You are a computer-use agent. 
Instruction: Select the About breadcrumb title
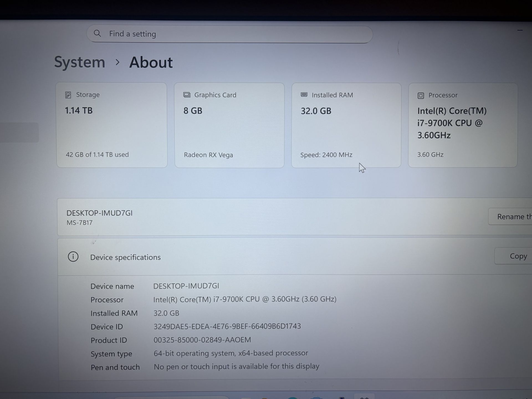pyautogui.click(x=151, y=62)
